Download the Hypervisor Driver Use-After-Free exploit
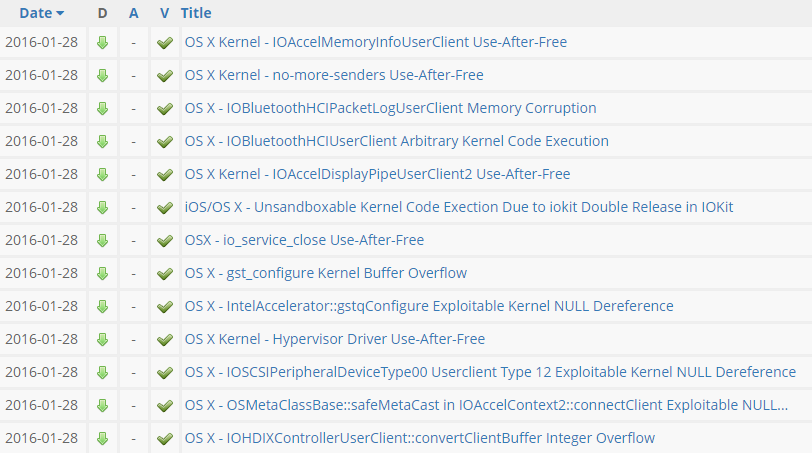Viewport: 812px width, 453px height. point(102,339)
